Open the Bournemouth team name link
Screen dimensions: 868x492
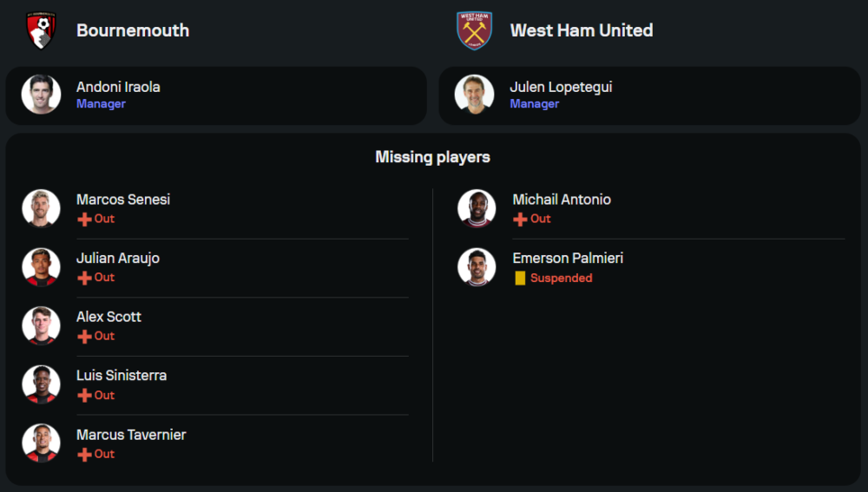click(x=133, y=30)
